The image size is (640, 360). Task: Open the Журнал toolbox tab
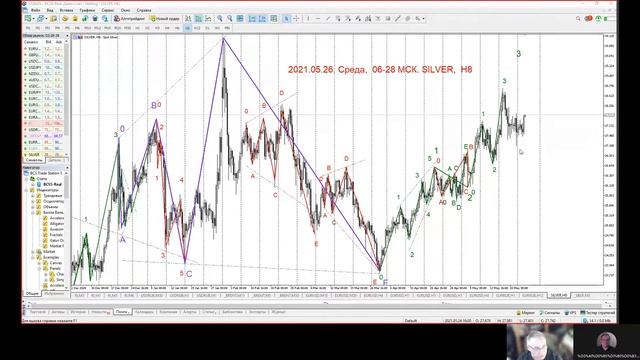tap(278, 312)
